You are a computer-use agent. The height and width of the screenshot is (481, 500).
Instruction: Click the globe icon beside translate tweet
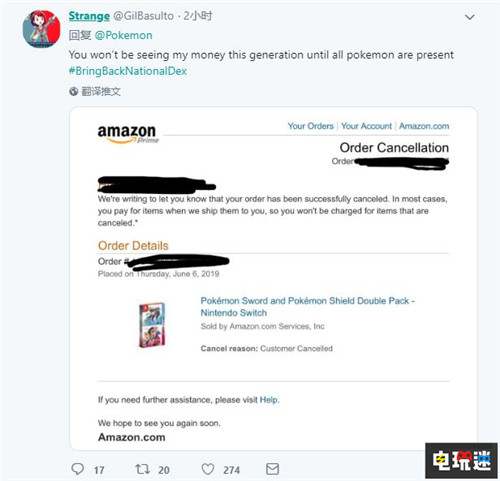(74, 91)
